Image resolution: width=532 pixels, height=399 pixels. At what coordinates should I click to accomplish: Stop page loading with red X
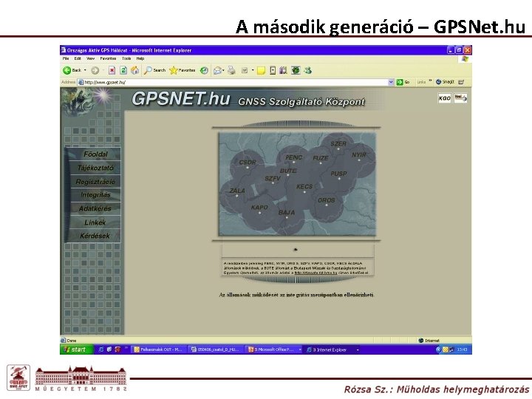(x=112, y=70)
